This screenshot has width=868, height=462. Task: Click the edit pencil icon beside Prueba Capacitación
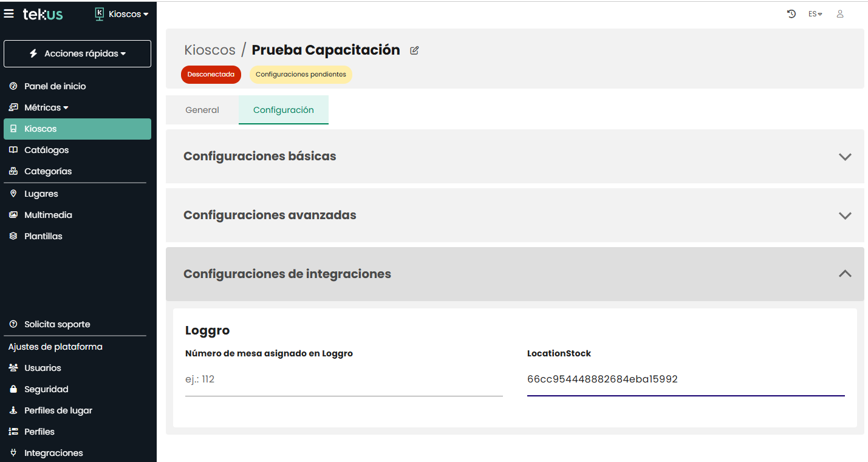(414, 50)
